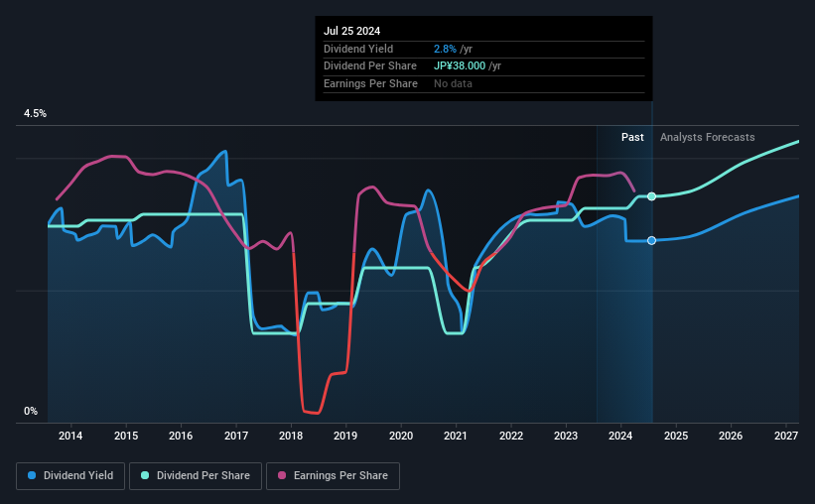Viewport: 815px width, 504px height.
Task: Click the 2023 x-axis label
Action: pyautogui.click(x=566, y=436)
